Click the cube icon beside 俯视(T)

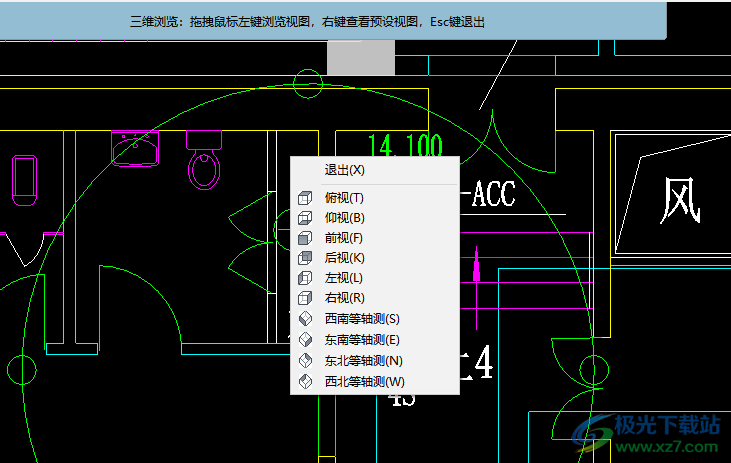(x=305, y=198)
